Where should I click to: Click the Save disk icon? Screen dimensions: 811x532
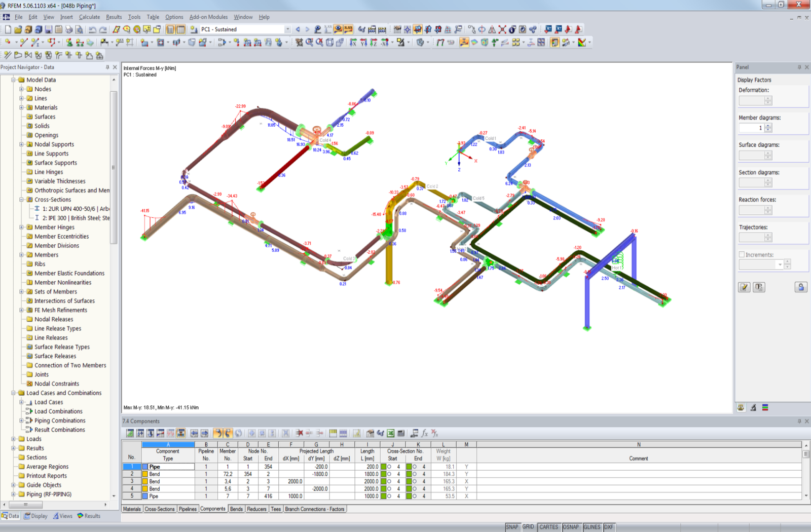click(x=49, y=29)
